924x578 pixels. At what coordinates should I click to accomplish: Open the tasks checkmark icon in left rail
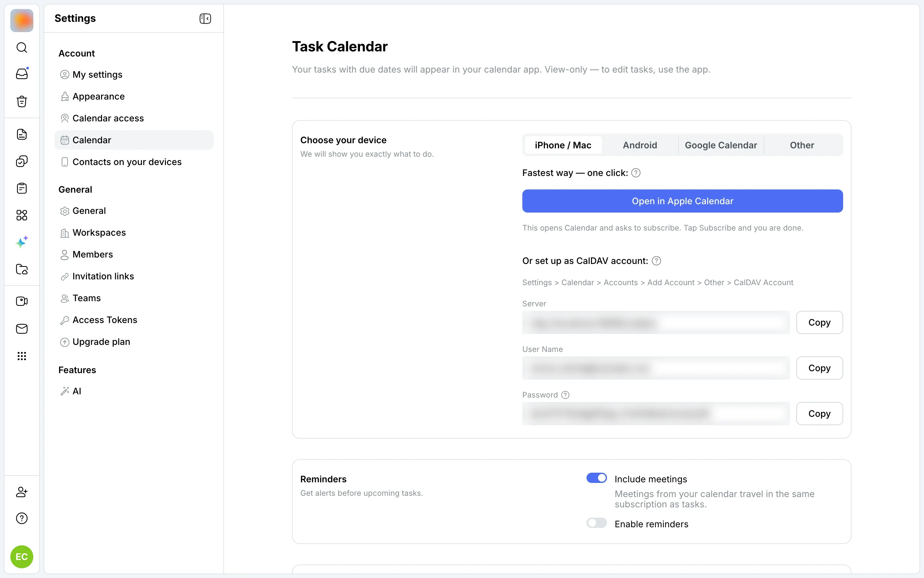pyautogui.click(x=22, y=161)
